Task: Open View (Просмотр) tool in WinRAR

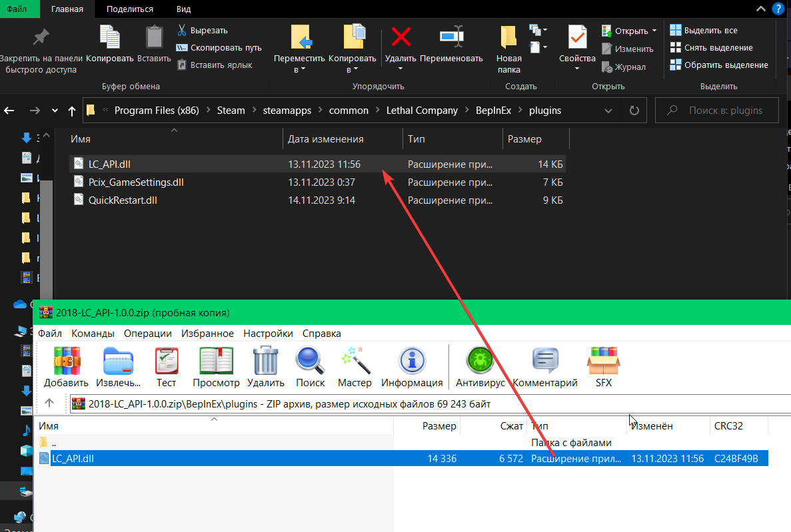Action: (216, 361)
